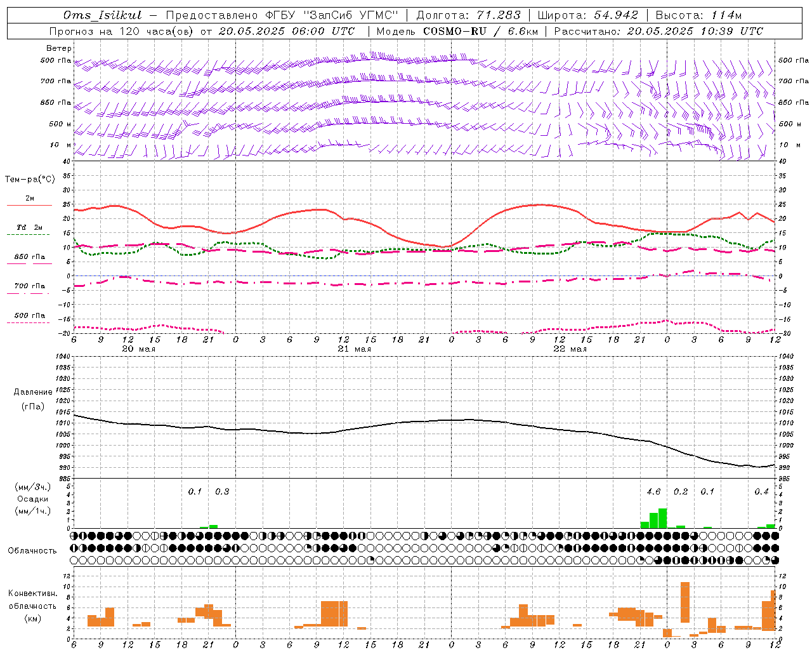Screen dimensions: 812x650
Task: Click the 'Долгота: 71.283' value
Action: [x=468, y=15]
